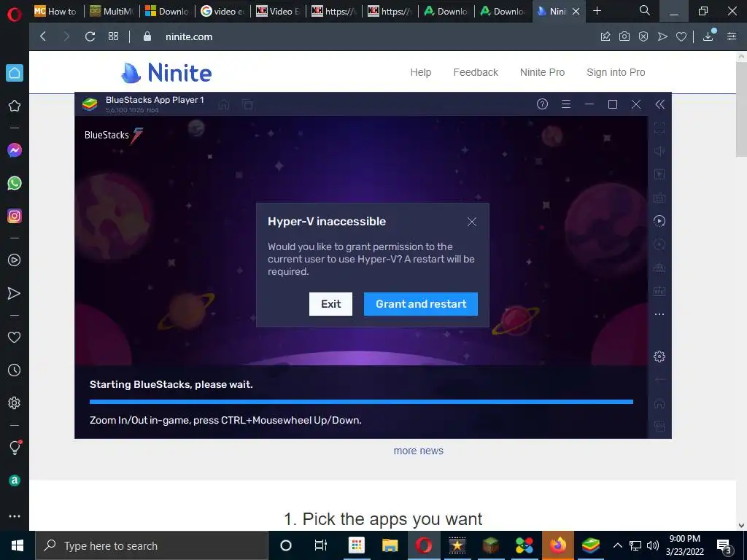
Task: Click BlueStacks icon in taskbar
Action: click(591, 545)
